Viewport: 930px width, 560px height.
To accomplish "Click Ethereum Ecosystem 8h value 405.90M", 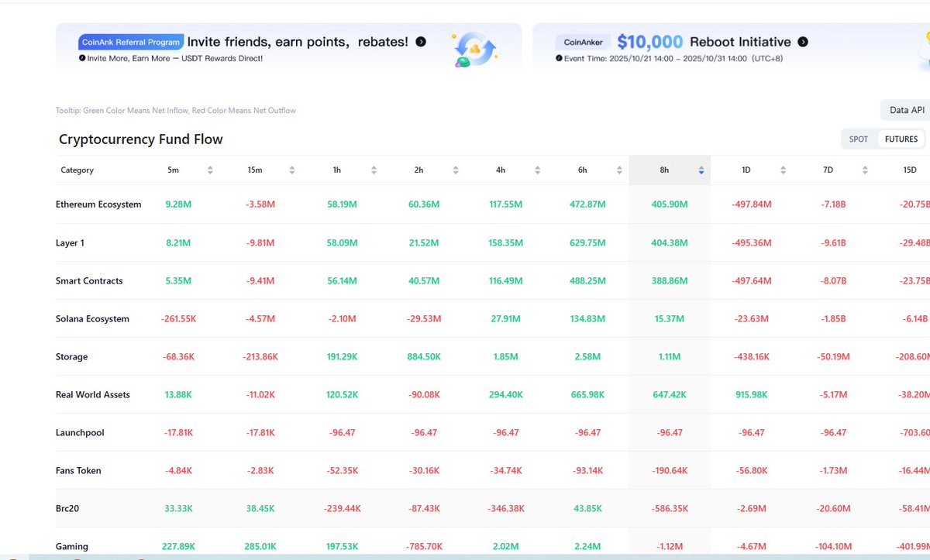I will click(x=670, y=204).
